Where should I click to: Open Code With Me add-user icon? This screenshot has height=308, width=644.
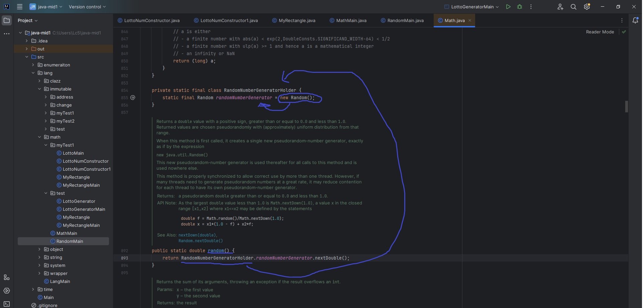[560, 7]
